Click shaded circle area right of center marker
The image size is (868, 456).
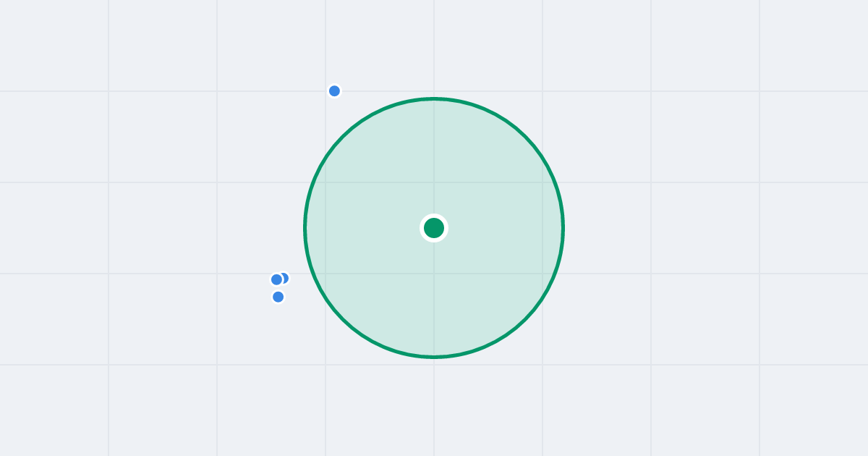(x=506, y=228)
